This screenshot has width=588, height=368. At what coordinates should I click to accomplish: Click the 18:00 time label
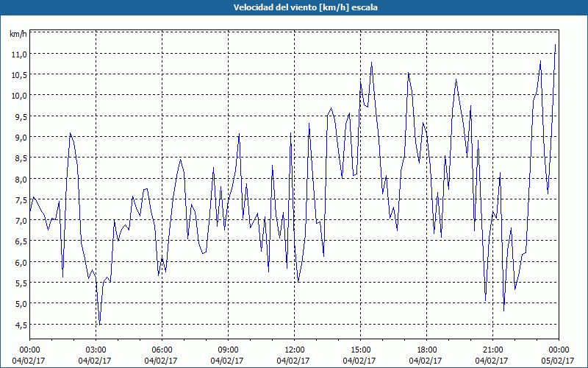click(427, 350)
